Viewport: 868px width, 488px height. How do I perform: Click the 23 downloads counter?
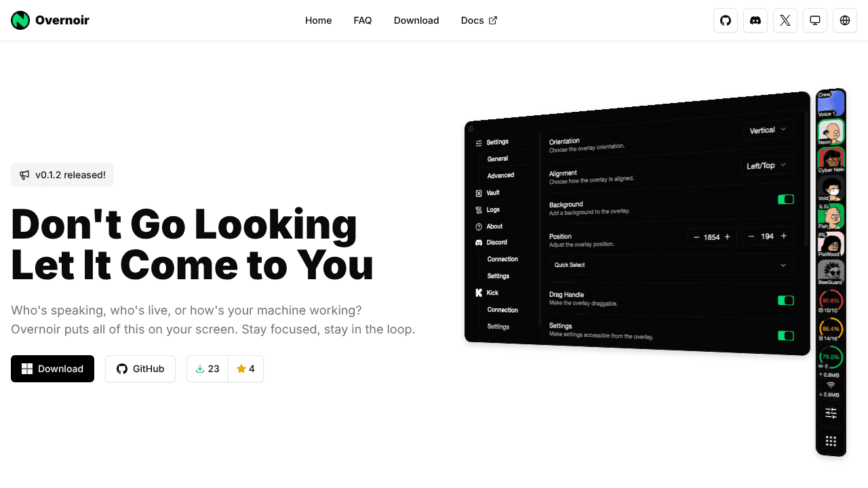click(208, 369)
